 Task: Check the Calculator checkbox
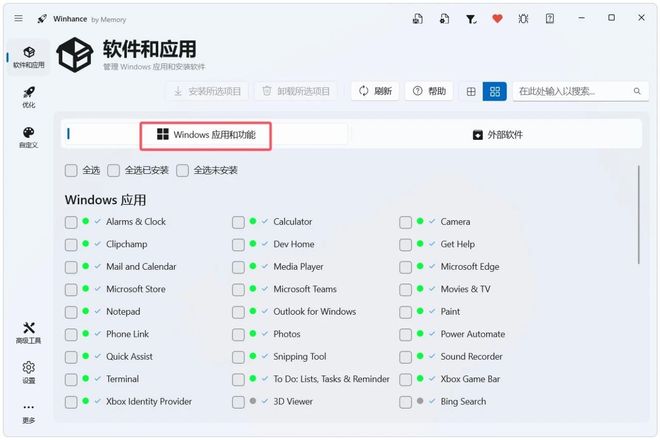click(238, 222)
